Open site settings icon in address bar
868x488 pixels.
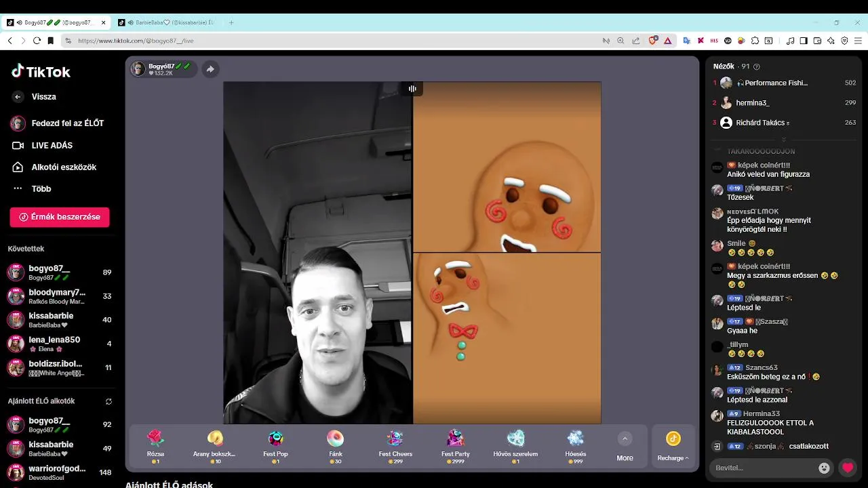click(68, 41)
